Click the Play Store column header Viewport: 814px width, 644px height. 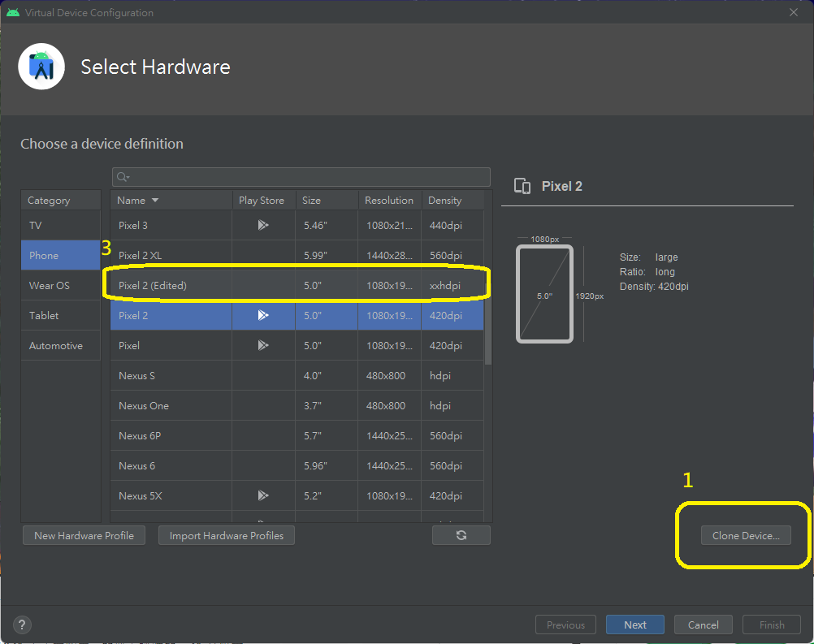click(x=264, y=201)
